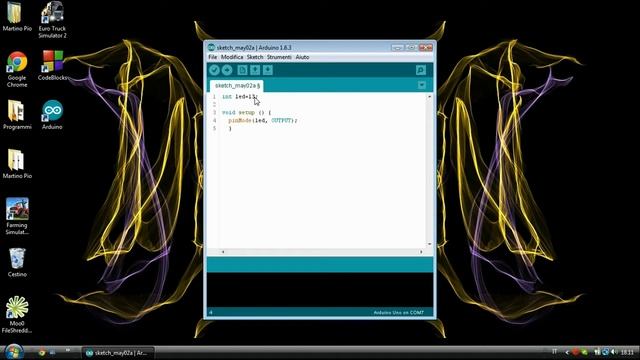Click the Open sketch up-arrow icon
This screenshot has width=640, height=360.
tap(255, 70)
